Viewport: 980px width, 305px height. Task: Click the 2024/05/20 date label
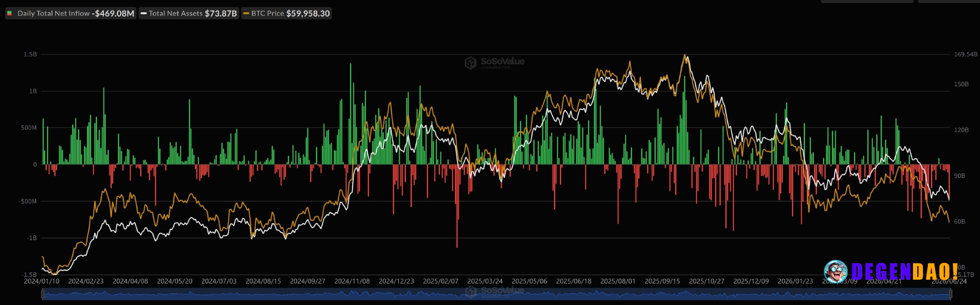pos(175,281)
